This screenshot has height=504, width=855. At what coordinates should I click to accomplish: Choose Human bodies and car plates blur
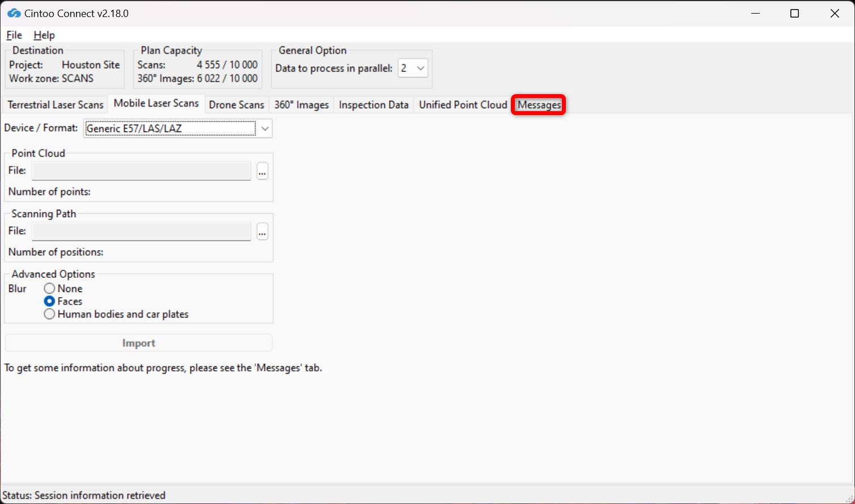point(50,314)
